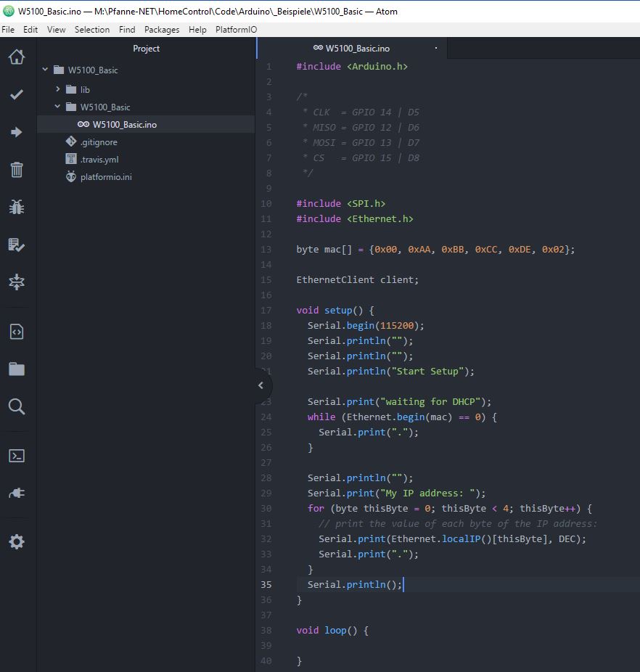Click the magnifier search icon
Viewport: 640px width, 672px height.
[17, 406]
